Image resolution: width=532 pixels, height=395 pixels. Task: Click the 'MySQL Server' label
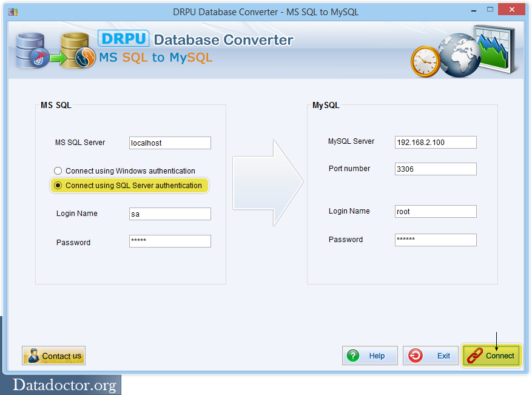click(x=351, y=141)
